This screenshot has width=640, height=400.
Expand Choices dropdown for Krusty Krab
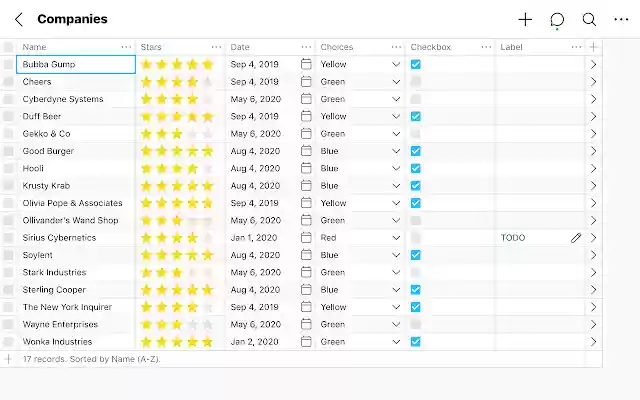(x=396, y=186)
